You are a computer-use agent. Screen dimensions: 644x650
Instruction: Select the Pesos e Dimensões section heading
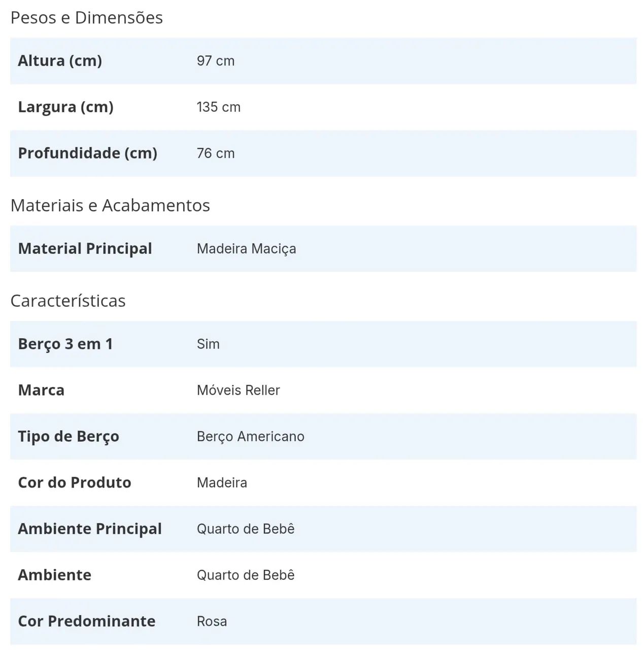pyautogui.click(x=87, y=18)
